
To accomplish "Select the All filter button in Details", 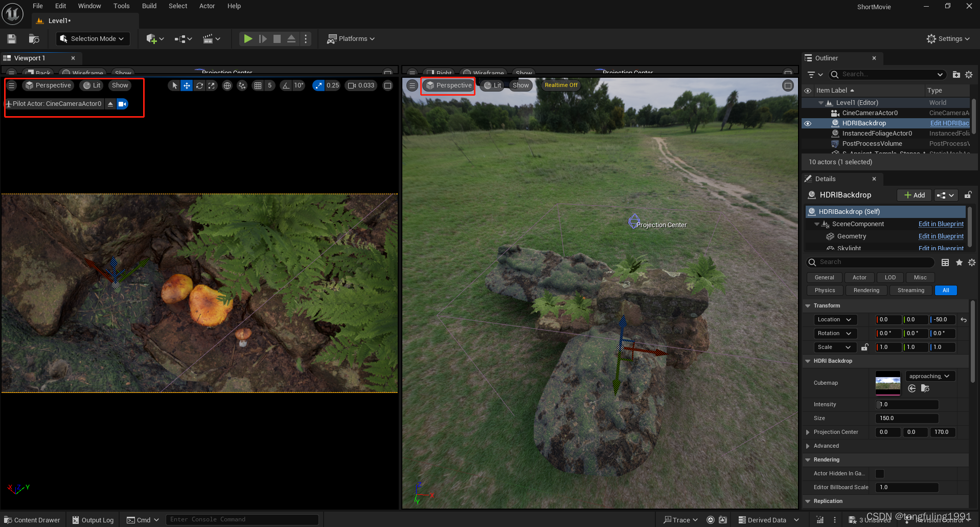I will [x=946, y=291].
